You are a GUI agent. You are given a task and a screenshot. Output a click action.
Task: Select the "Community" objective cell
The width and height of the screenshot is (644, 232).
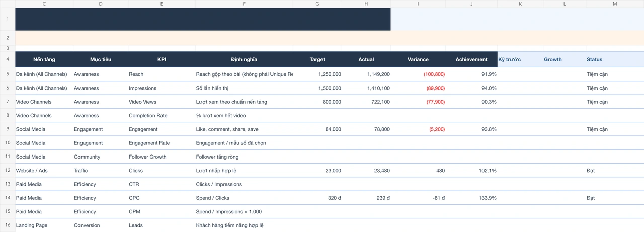(x=101, y=157)
